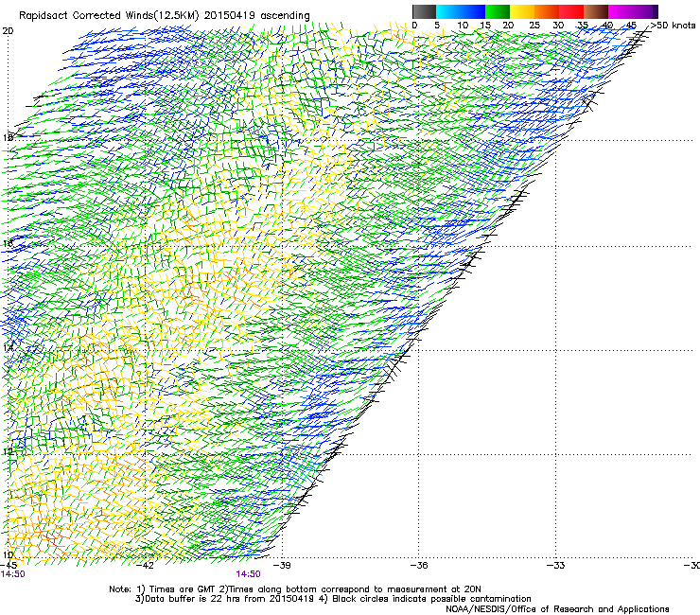
Task: Select the date text '20150419 ascending' in title
Action: pyautogui.click(x=256, y=16)
